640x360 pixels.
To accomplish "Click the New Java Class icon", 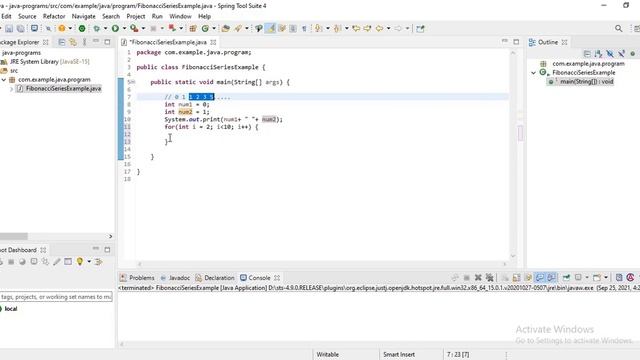I will [205, 29].
